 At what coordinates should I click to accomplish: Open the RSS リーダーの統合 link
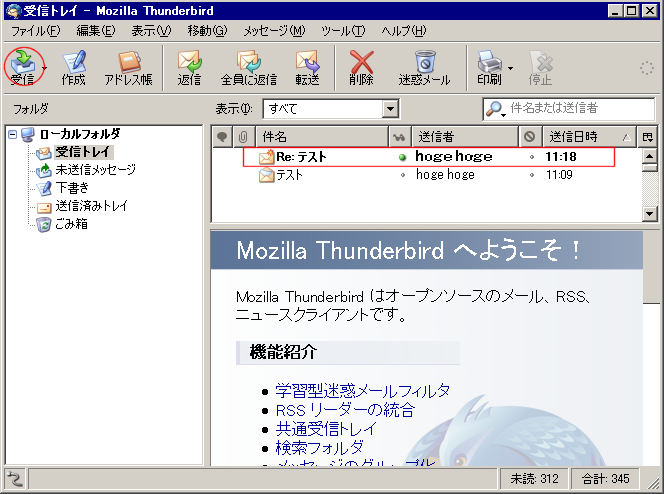345,410
